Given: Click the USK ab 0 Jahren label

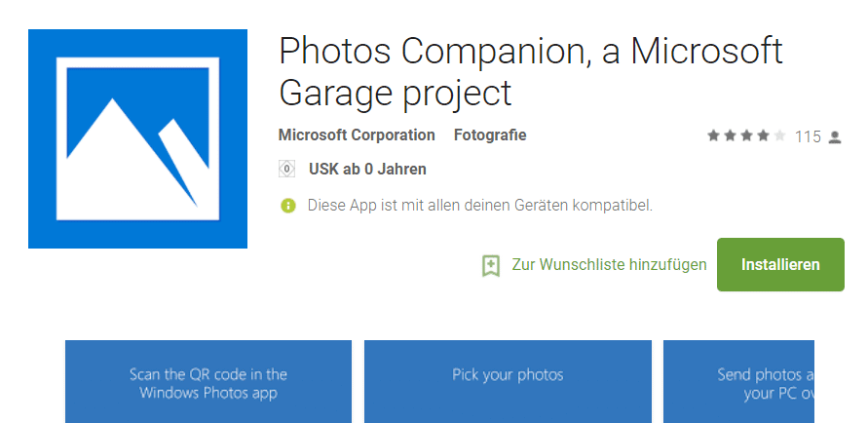Looking at the screenshot, I should pyautogui.click(x=367, y=170).
